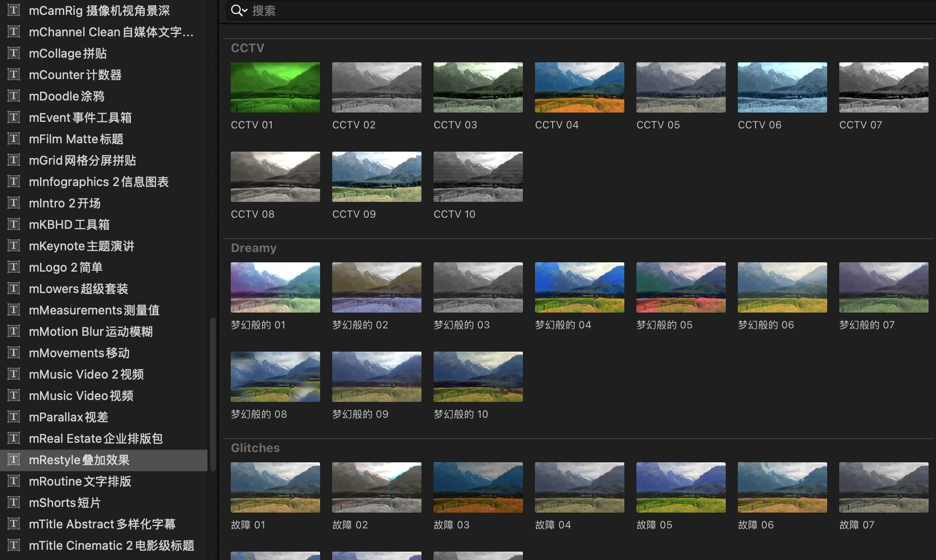The height and width of the screenshot is (560, 936).
Task: Select mKeynote 主题演讲 category
Action: [104, 246]
